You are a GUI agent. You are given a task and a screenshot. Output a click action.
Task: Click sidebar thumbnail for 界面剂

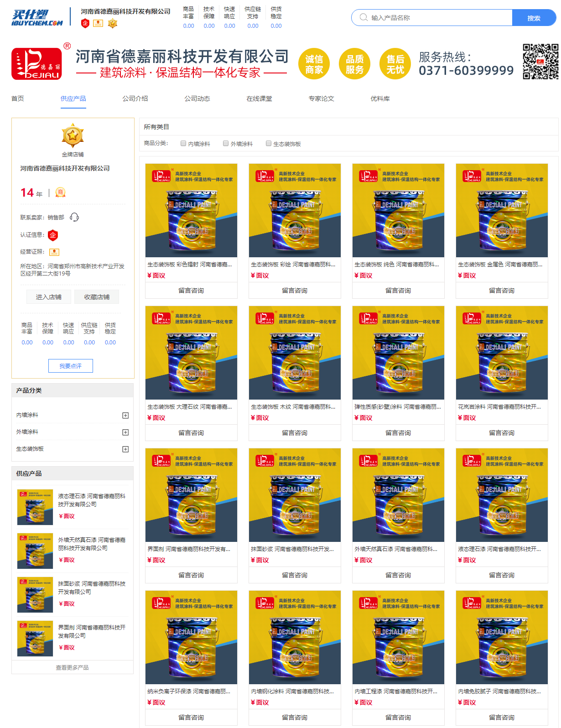pyautogui.click(x=35, y=639)
